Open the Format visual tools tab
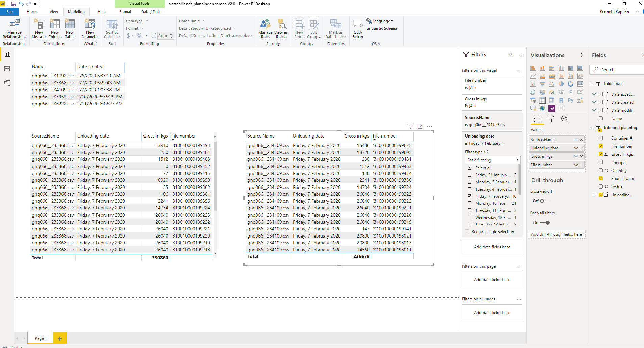The height and width of the screenshot is (348, 644). (x=125, y=12)
